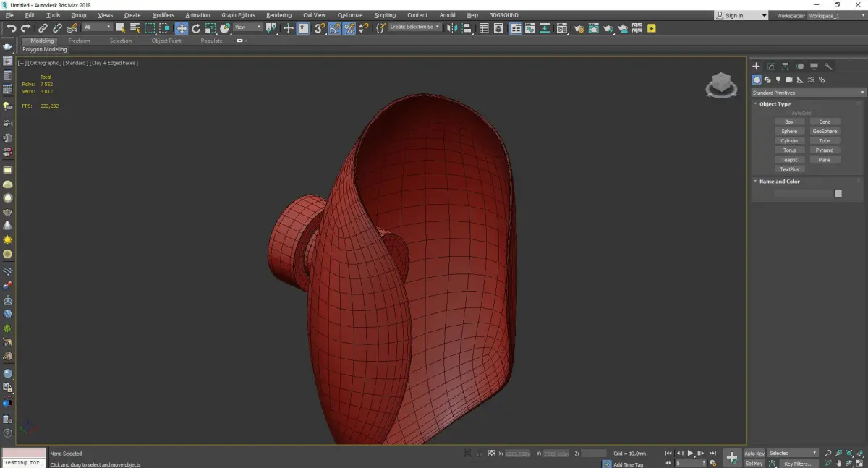
Task: Click the GeoSphere primitive button
Action: tap(825, 132)
